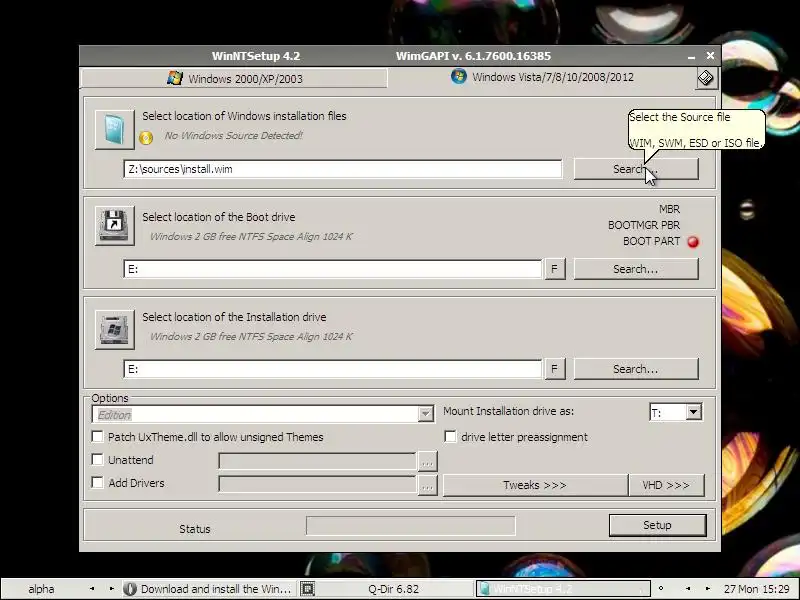Search for the Windows source file
Image resolution: width=800 pixels, height=600 pixels.
click(636, 169)
